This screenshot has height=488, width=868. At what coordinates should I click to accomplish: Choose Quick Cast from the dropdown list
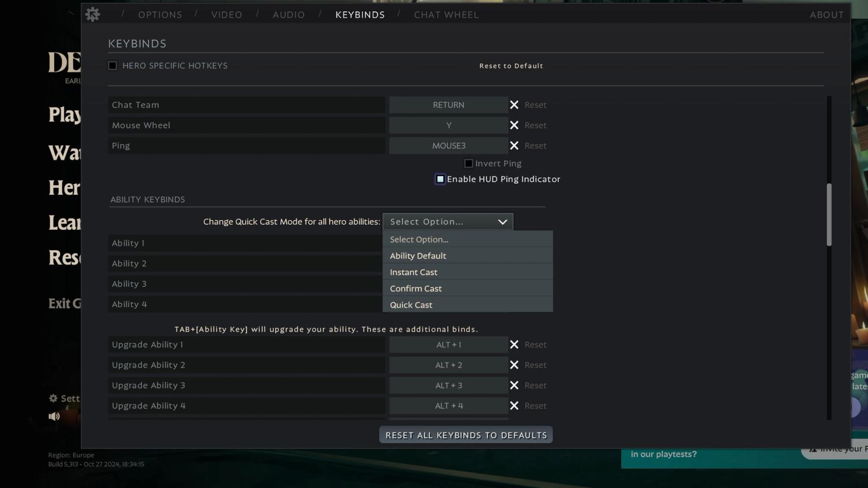tap(411, 304)
